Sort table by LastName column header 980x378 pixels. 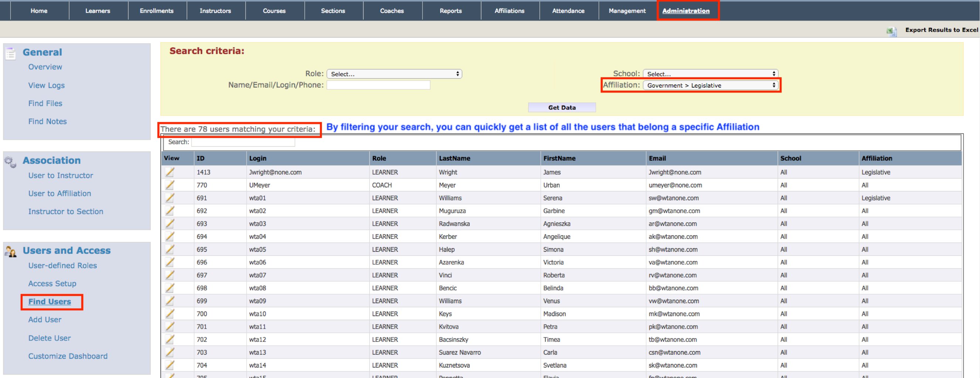point(454,158)
